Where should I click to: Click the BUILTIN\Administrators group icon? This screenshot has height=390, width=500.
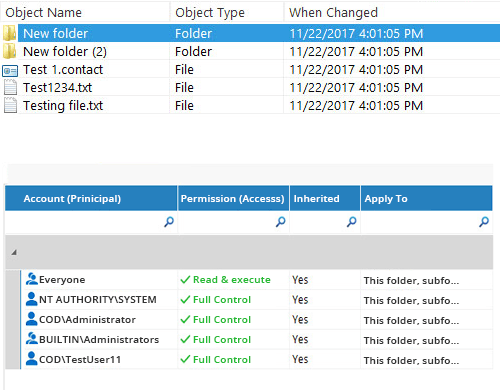click(x=32, y=339)
